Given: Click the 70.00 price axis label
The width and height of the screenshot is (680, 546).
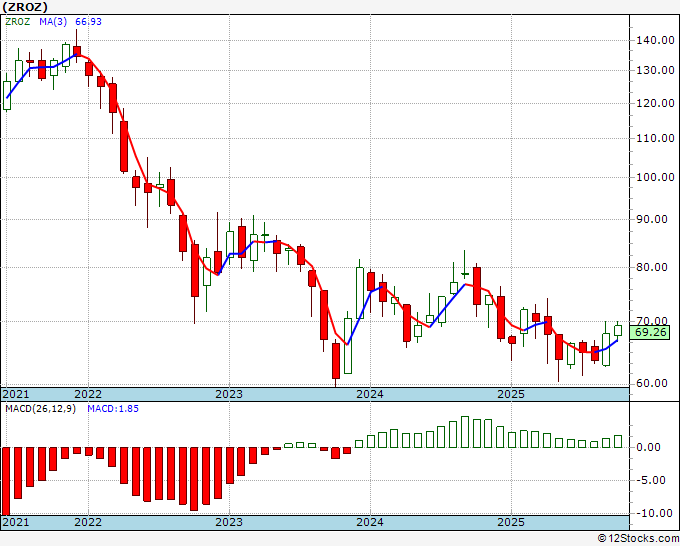Looking at the screenshot, I should click(x=652, y=321).
